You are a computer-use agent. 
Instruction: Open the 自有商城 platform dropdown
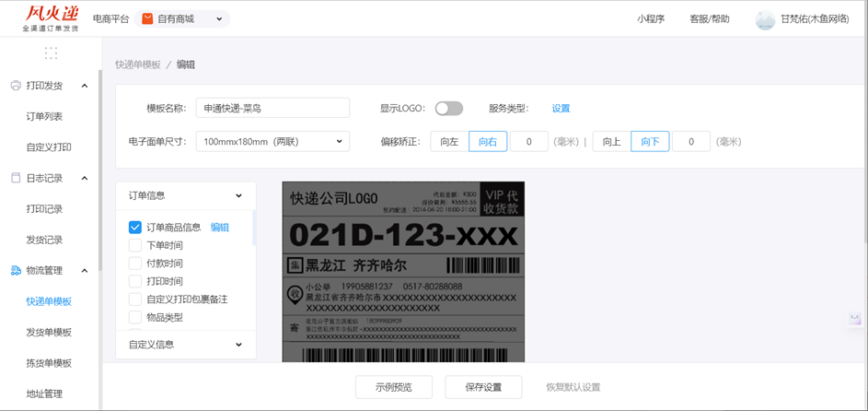tap(182, 19)
